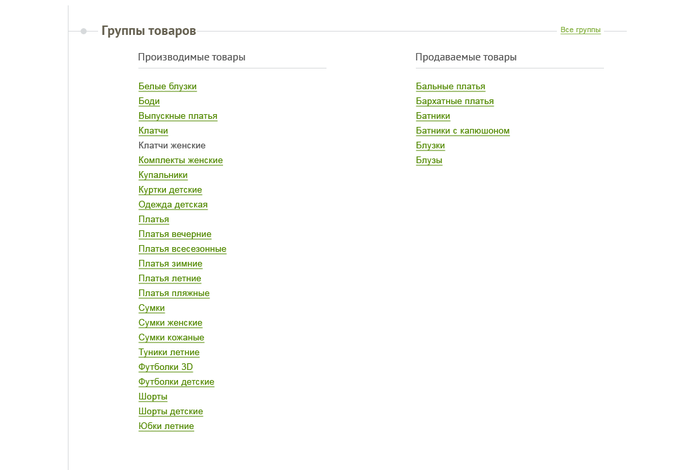
Task: Open the Клатчи group
Action: 153,130
